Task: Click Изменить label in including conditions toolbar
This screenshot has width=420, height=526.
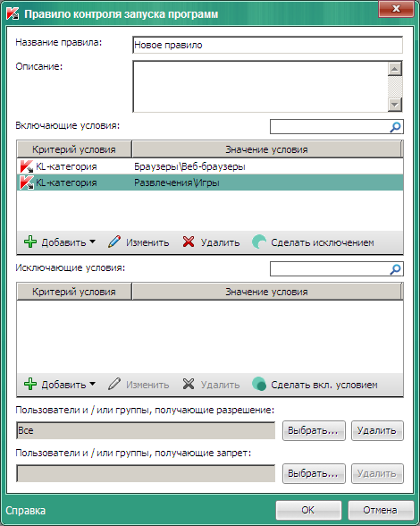Action: tap(147, 242)
